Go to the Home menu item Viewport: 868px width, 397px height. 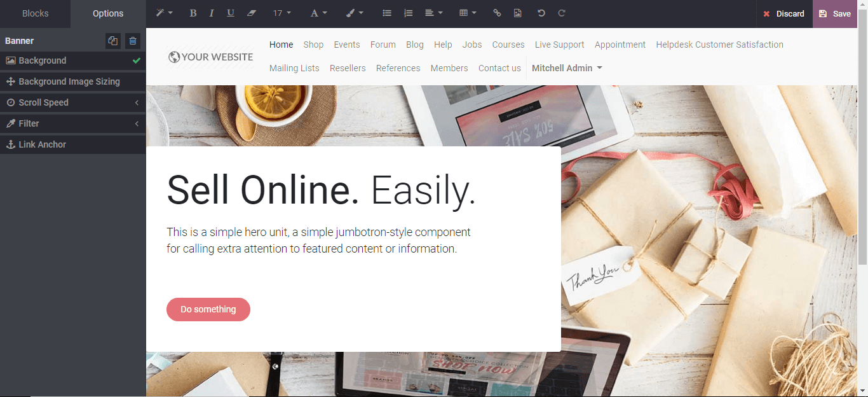[x=281, y=45]
